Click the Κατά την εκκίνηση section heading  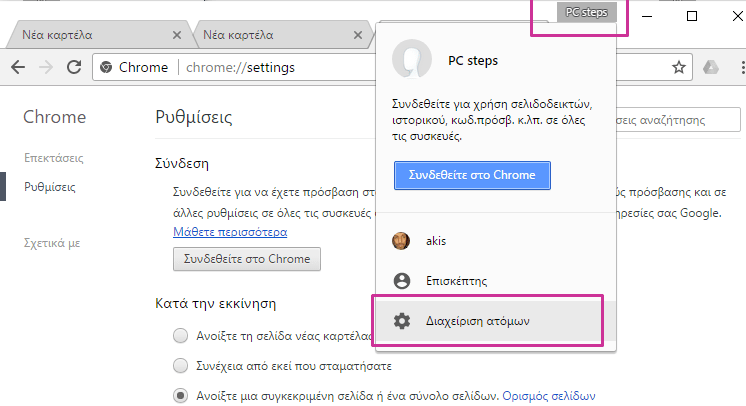[216, 304]
